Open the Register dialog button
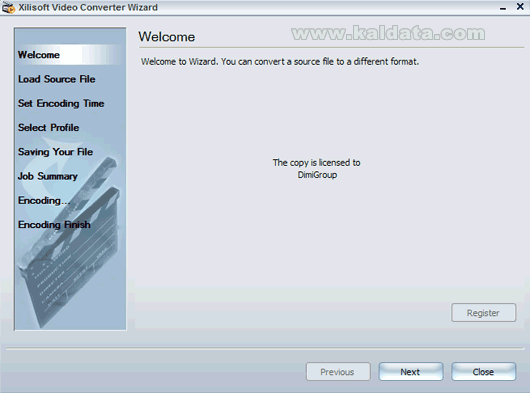 [483, 313]
